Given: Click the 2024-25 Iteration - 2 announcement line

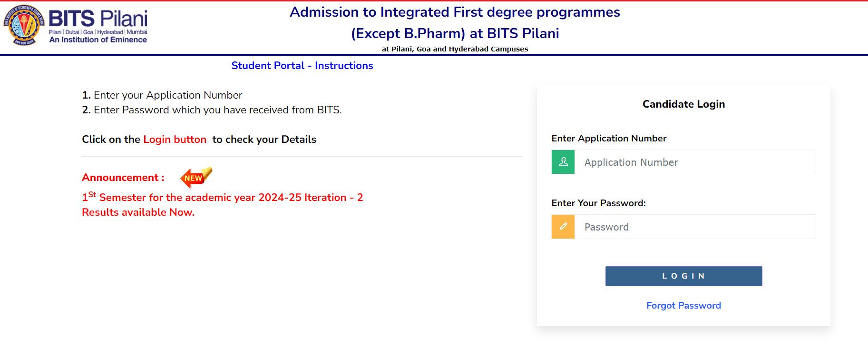Looking at the screenshot, I should [x=222, y=197].
